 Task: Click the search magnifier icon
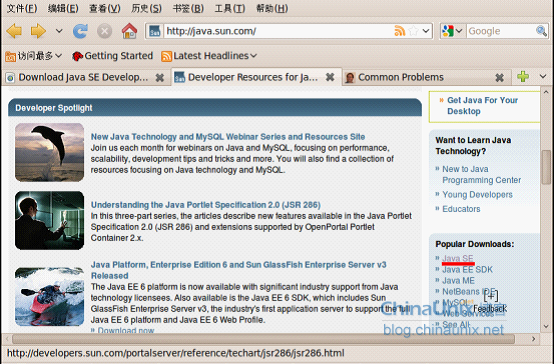pyautogui.click(x=541, y=31)
